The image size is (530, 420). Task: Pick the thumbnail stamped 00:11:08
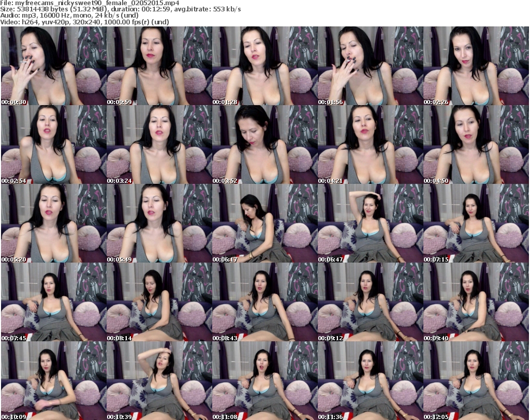[x=264, y=381]
